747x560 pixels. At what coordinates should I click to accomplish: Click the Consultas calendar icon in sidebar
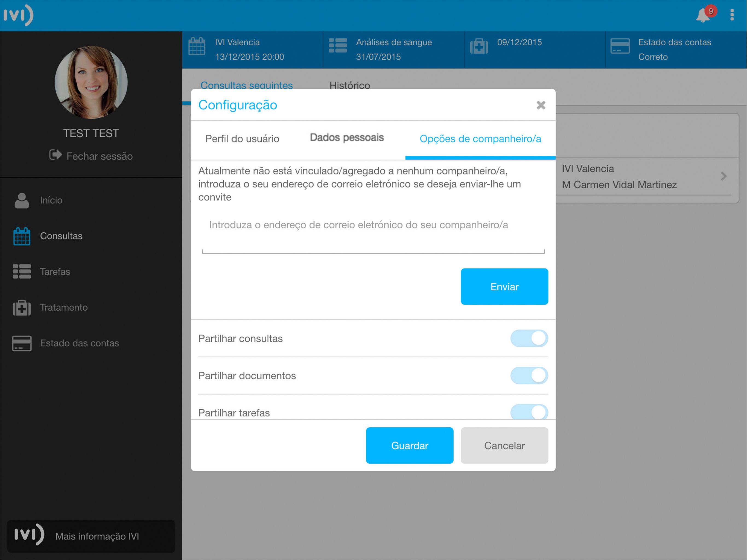(22, 236)
